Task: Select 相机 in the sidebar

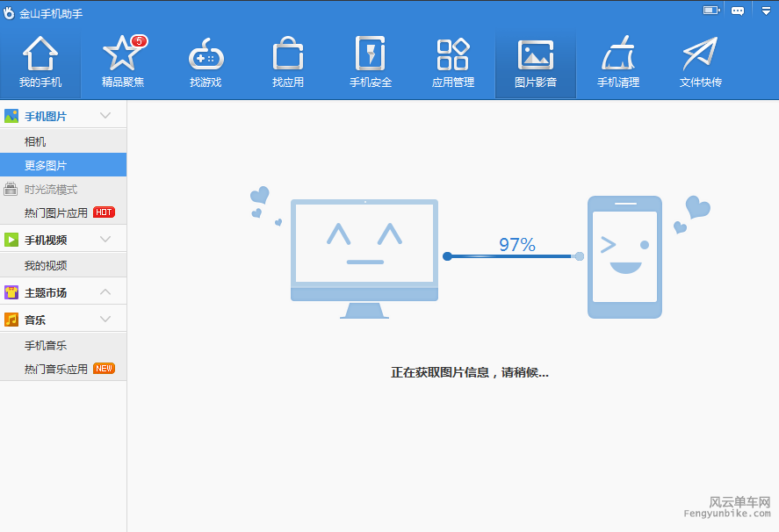Action: (35, 141)
